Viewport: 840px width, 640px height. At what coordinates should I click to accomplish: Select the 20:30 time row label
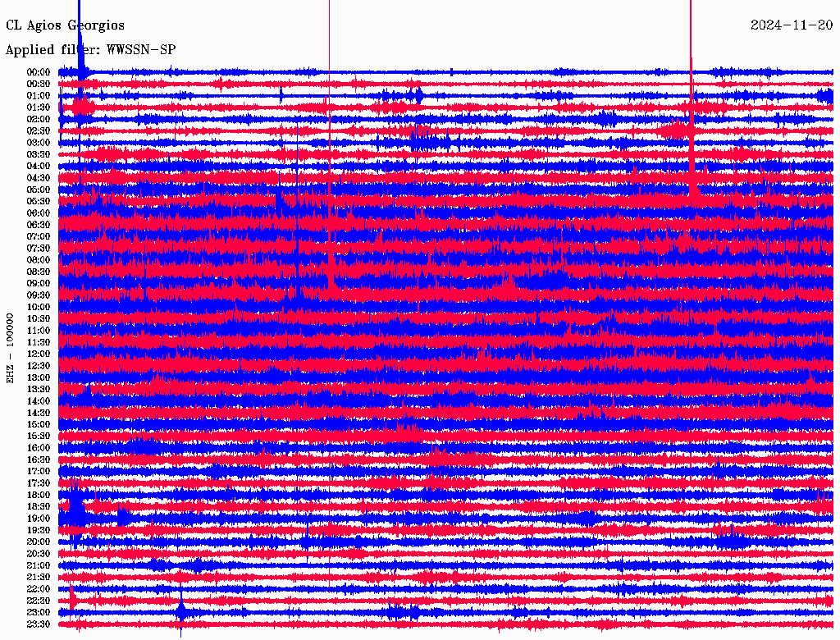39,554
